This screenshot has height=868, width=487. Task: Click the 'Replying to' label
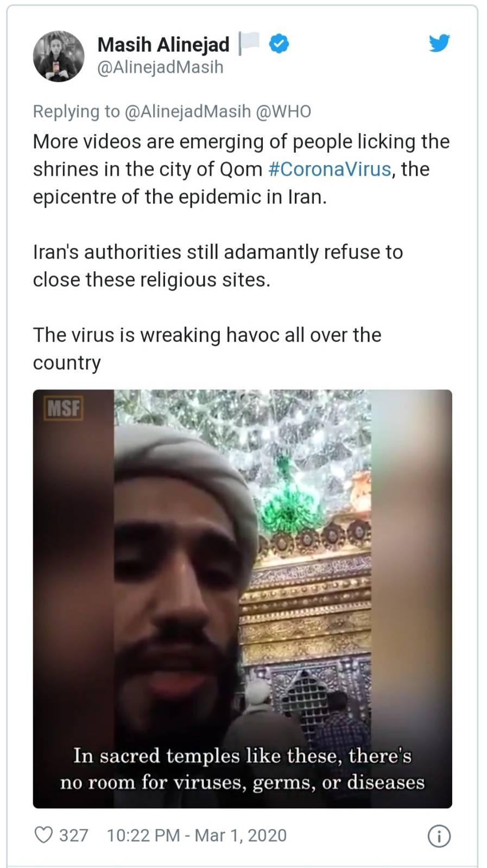pyautogui.click(x=77, y=111)
